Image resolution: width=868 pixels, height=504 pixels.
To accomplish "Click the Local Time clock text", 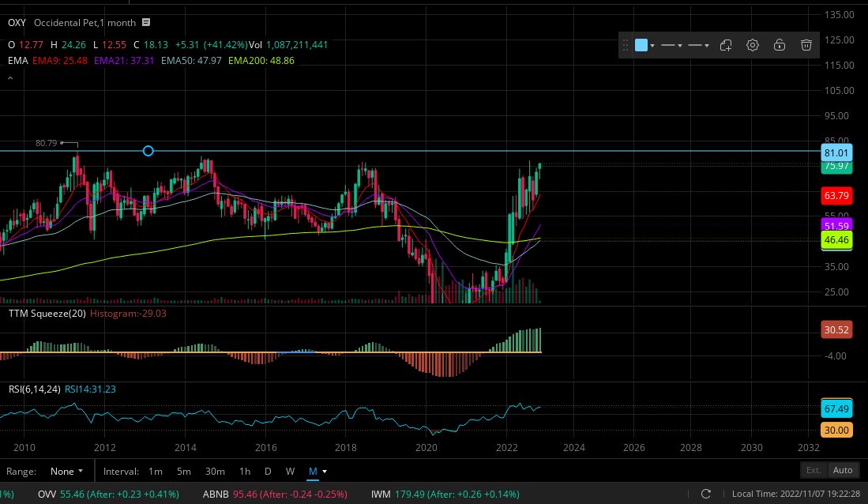I will coord(796,494).
